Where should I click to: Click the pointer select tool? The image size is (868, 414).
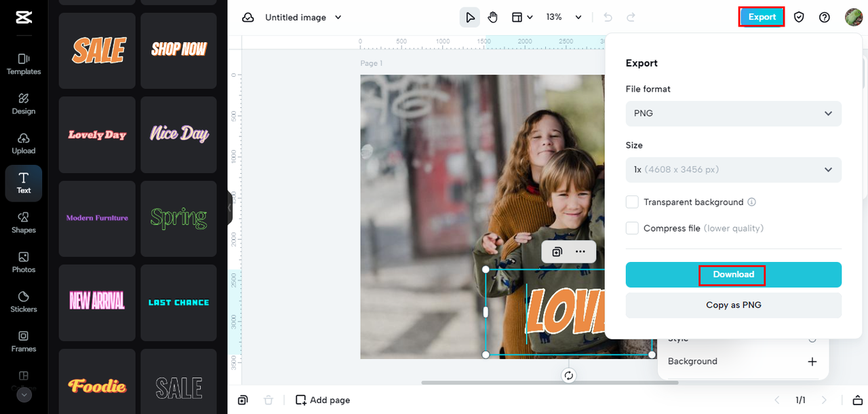click(469, 17)
